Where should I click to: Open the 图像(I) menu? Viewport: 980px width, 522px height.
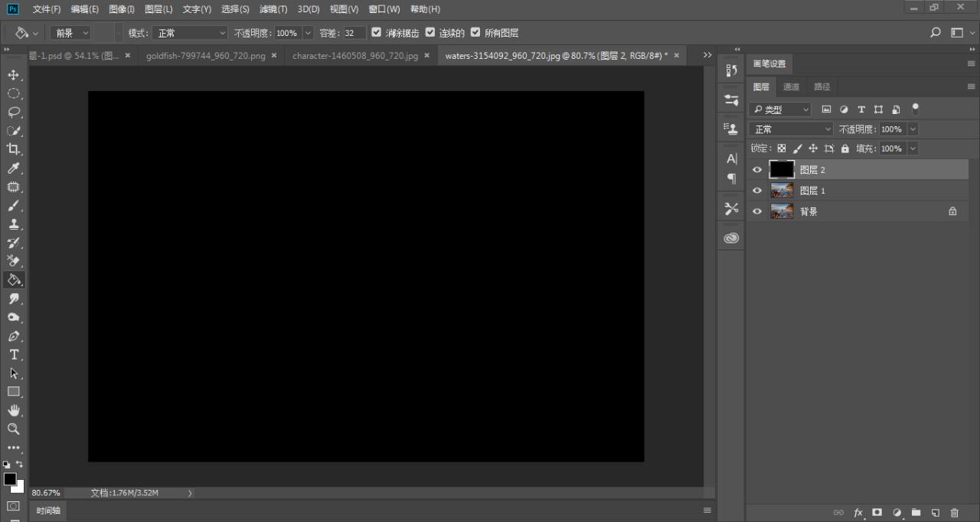pos(122,9)
